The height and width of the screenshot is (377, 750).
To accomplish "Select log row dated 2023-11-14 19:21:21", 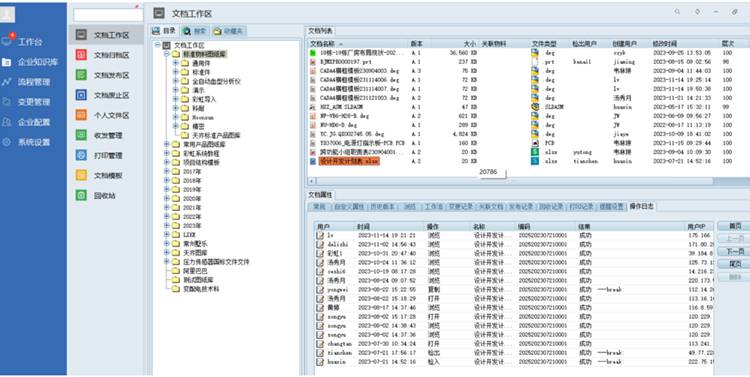I will coord(514,235).
